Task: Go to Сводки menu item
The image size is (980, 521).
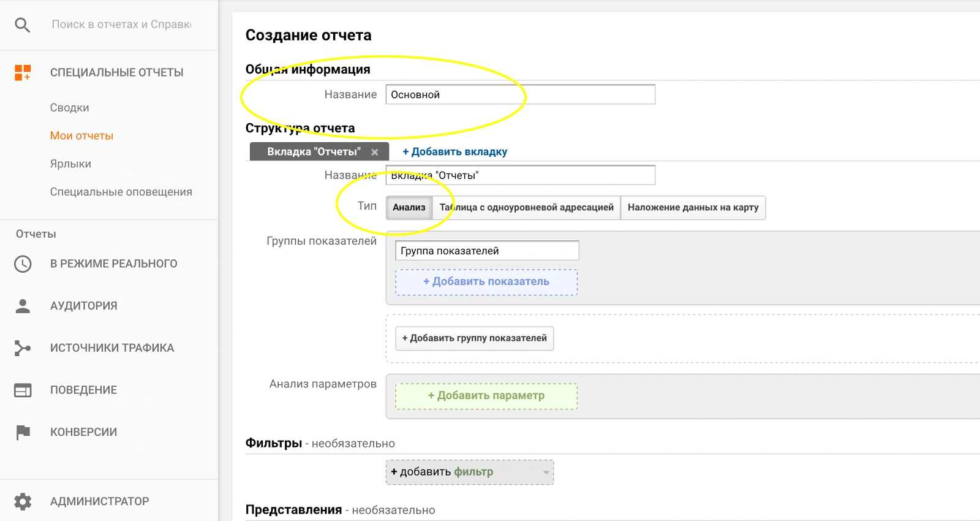Action: [x=69, y=108]
